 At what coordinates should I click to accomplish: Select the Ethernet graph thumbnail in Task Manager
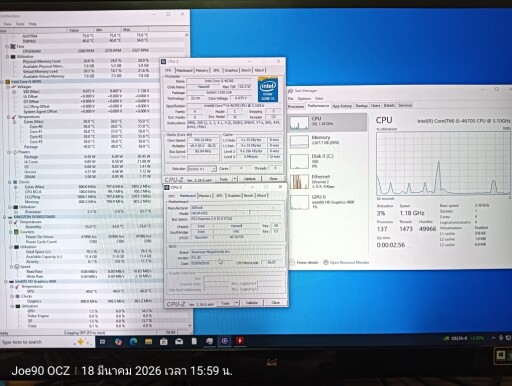(299, 182)
